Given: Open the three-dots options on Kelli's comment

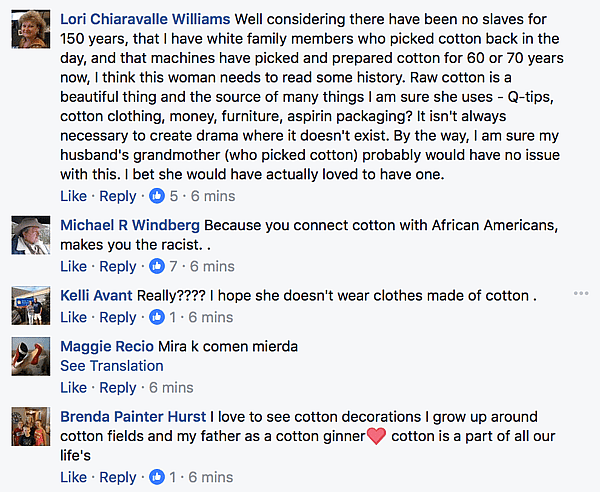Looking at the screenshot, I should click(x=582, y=293).
